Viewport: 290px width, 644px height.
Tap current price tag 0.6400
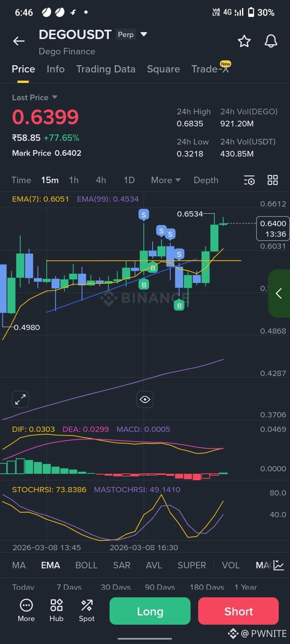273,229
